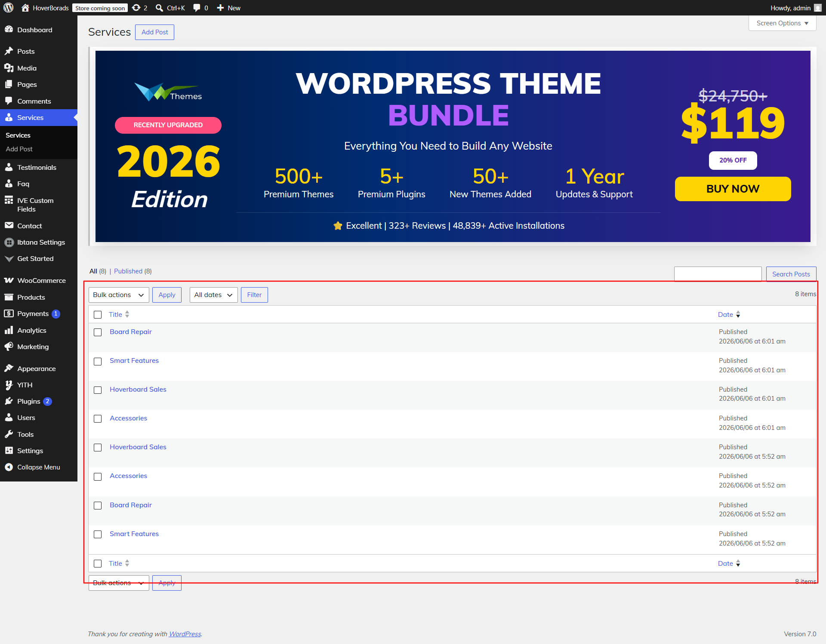This screenshot has height=644, width=826.
Task: Sort by Date in table header
Action: [x=729, y=315]
